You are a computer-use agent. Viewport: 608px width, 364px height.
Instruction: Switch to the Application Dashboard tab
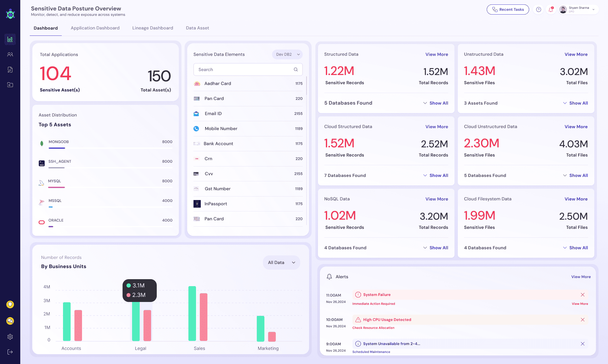95,28
